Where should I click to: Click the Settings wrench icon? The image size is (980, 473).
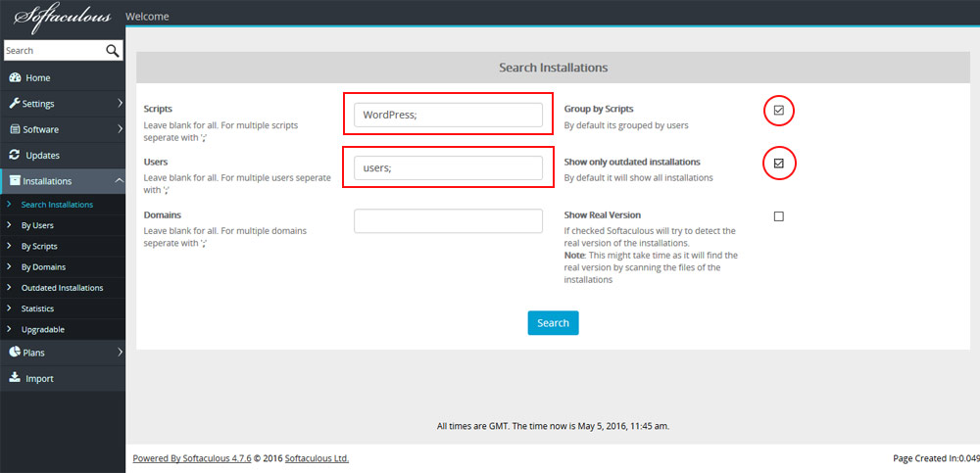pyautogui.click(x=15, y=103)
